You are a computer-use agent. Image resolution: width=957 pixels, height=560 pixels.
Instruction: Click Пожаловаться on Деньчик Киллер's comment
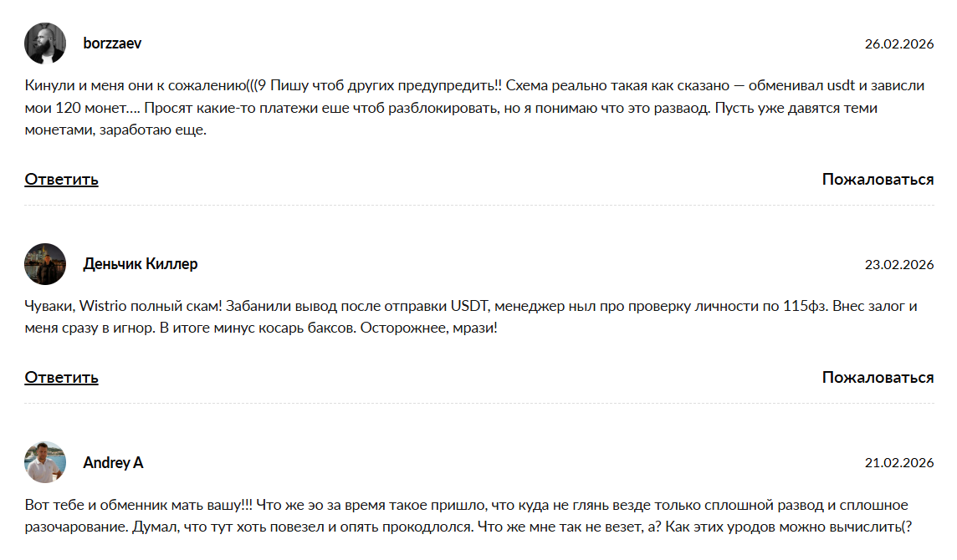tap(878, 377)
